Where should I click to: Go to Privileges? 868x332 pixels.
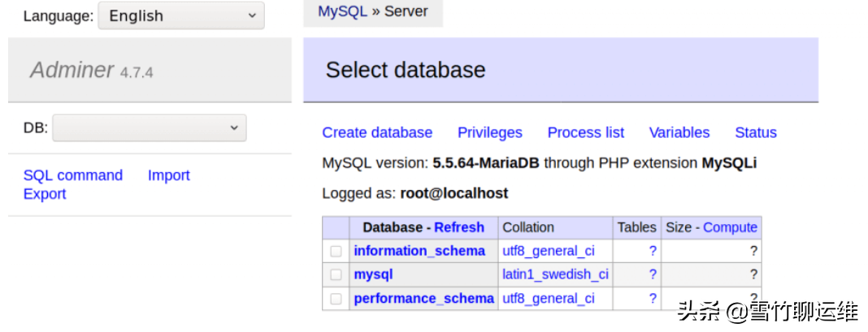click(x=490, y=132)
